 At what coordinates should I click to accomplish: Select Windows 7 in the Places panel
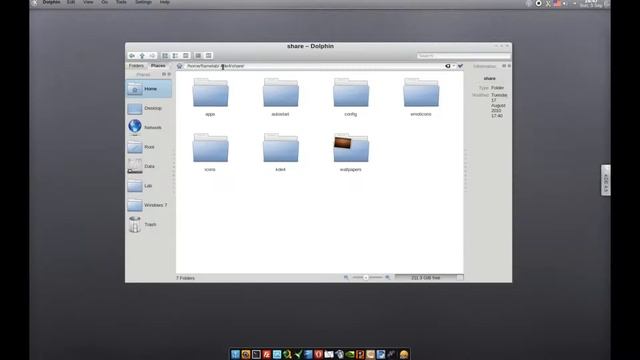point(149,205)
